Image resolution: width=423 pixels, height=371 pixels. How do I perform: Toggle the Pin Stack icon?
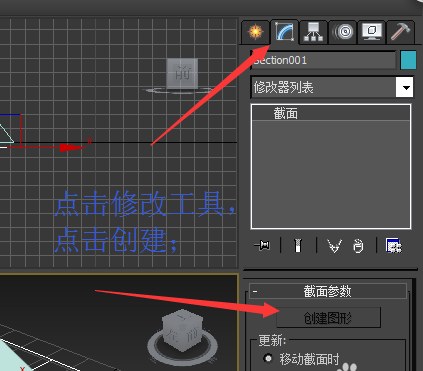262,246
